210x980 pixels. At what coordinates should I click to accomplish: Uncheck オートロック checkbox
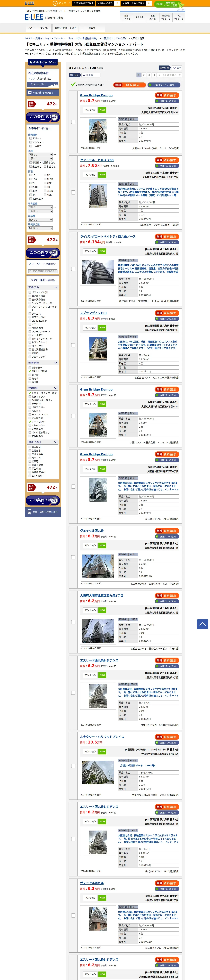click(30, 422)
